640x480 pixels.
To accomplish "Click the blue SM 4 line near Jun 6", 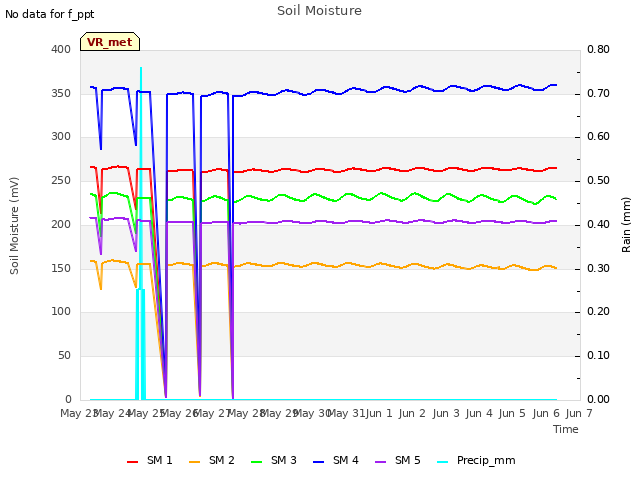I will click(547, 87).
